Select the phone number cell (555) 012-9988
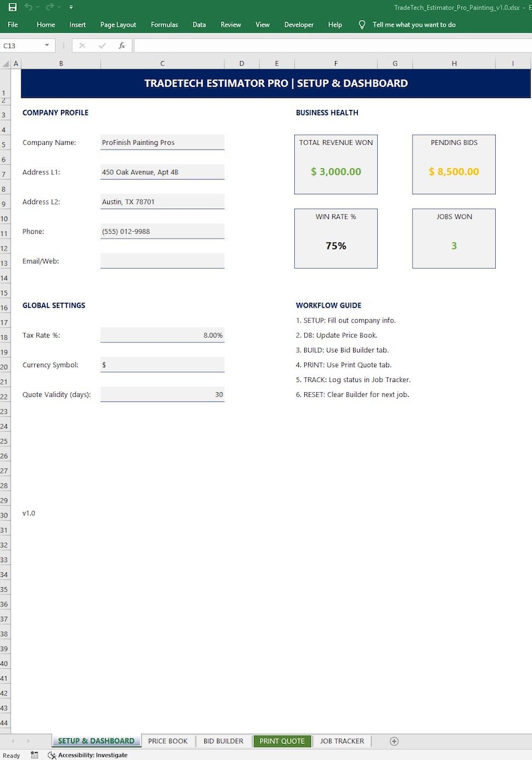 162,231
